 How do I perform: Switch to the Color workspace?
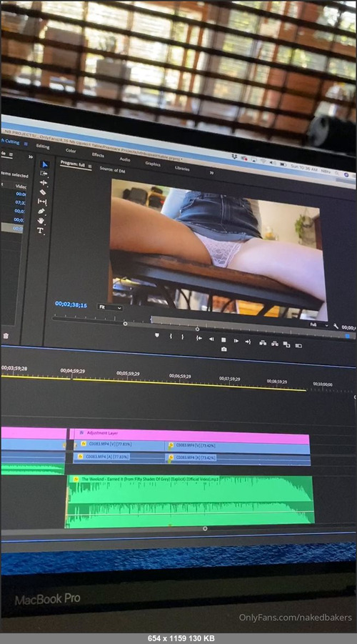[x=71, y=151]
